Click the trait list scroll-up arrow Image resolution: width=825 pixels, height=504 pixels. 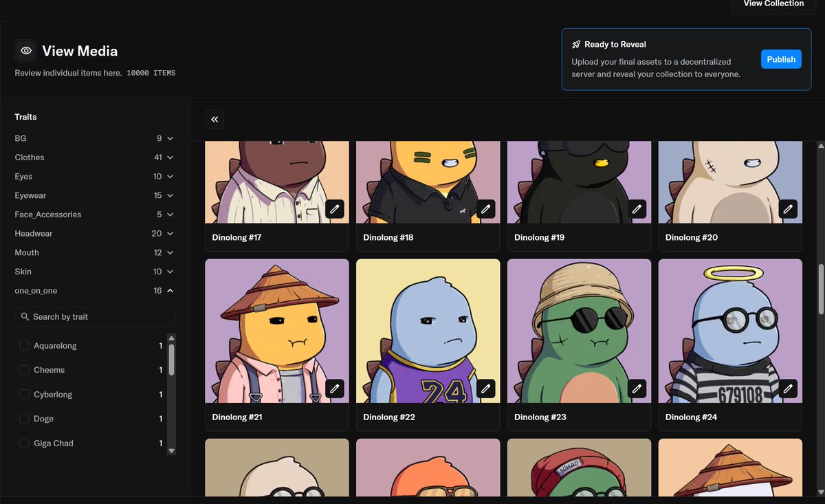[172, 338]
